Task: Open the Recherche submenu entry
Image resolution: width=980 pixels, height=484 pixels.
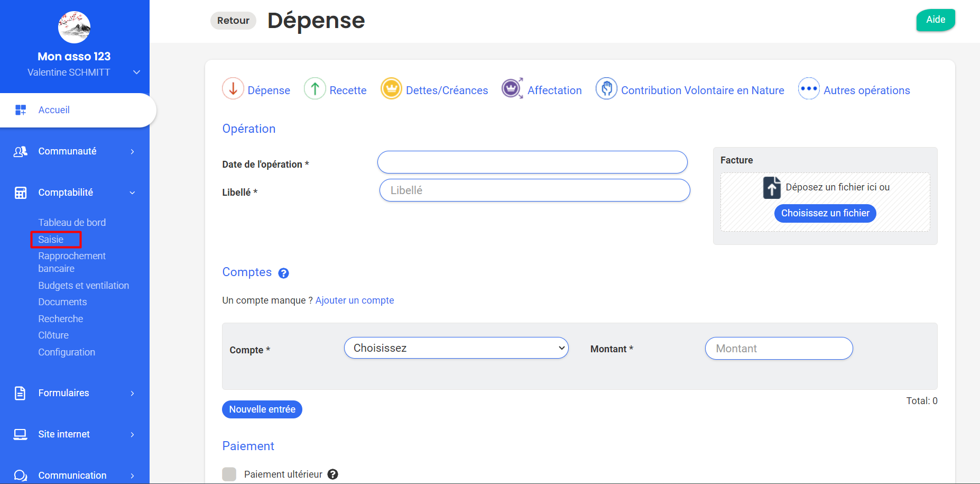Action: (61, 319)
